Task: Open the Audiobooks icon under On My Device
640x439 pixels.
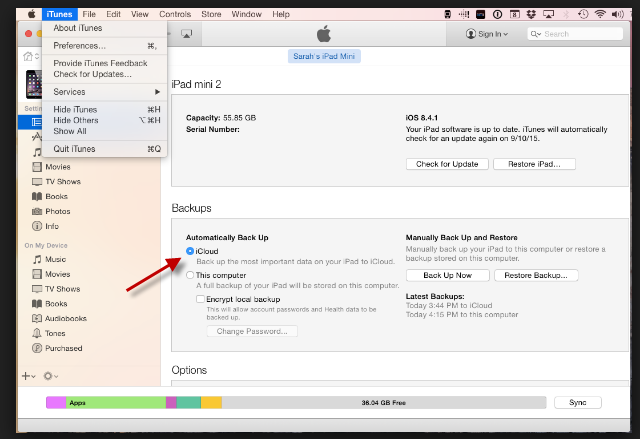Action: click(37, 318)
